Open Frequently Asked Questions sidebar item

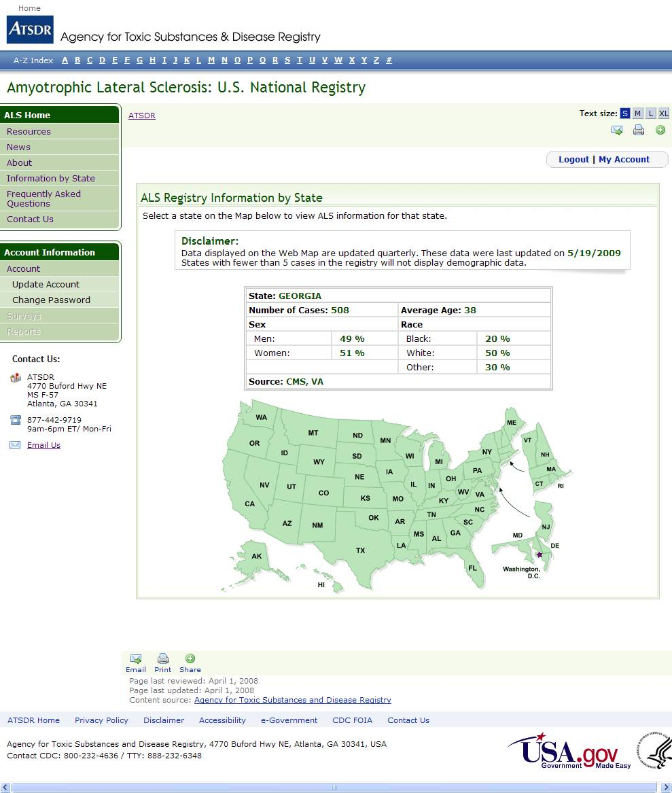pyautogui.click(x=59, y=198)
